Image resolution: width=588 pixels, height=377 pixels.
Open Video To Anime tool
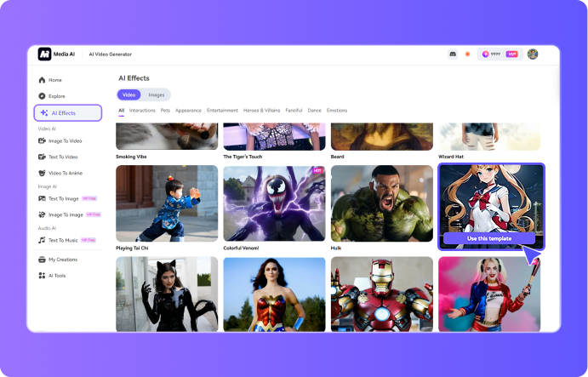coord(60,173)
